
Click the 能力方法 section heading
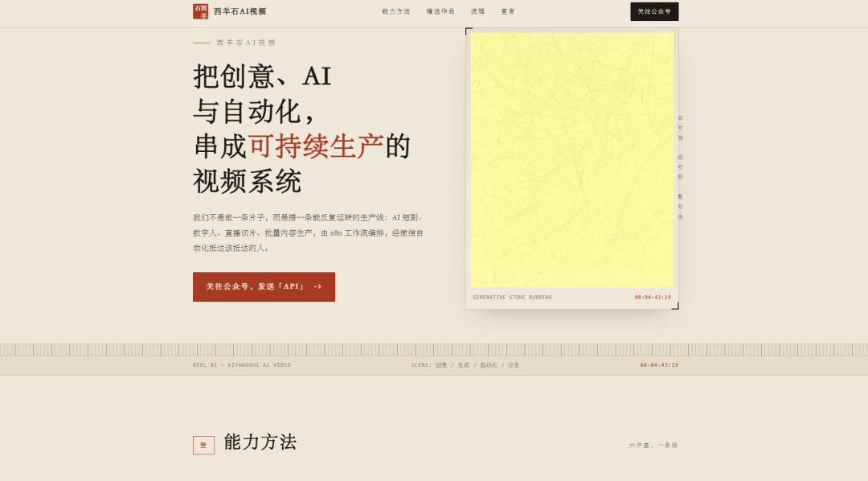click(x=260, y=442)
